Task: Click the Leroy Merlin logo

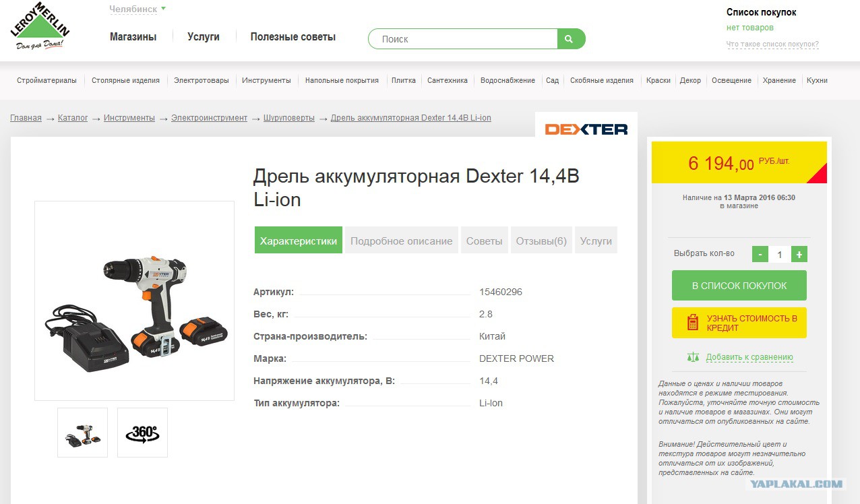Action: click(40, 28)
